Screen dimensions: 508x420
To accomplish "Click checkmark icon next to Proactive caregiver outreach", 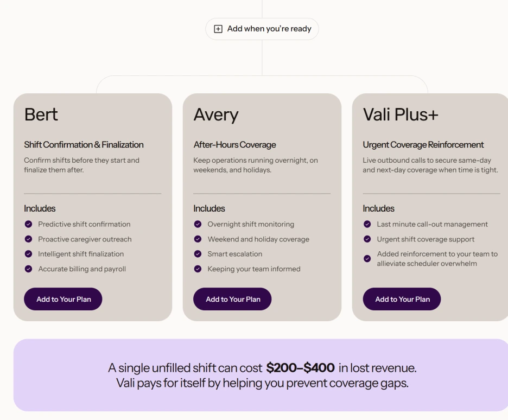I will tap(29, 239).
